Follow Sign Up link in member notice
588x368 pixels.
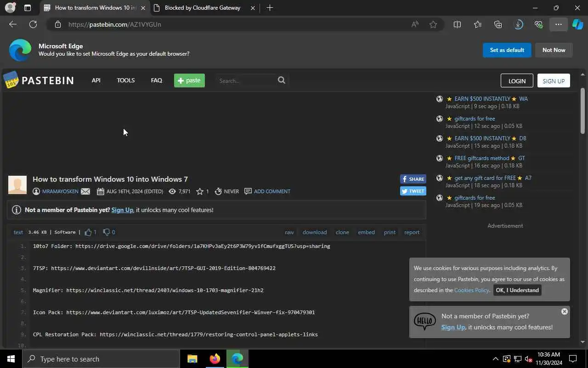(x=122, y=210)
